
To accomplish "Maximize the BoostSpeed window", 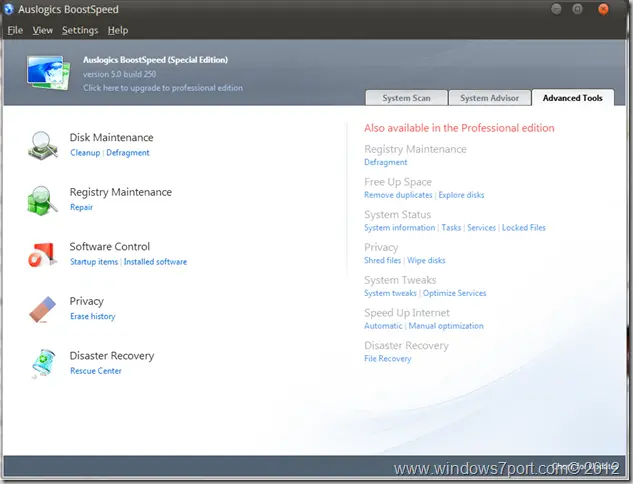I will click(x=578, y=9).
